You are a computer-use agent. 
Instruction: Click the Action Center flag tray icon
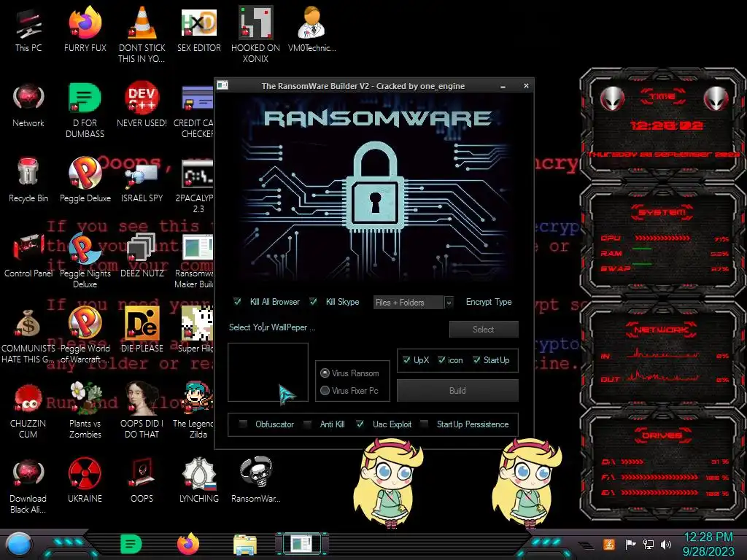pyautogui.click(x=631, y=544)
